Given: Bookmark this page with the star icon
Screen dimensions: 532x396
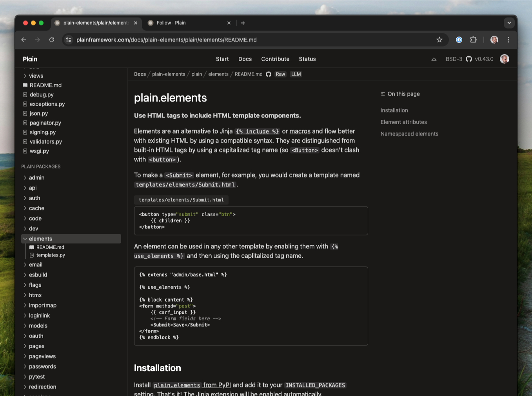Looking at the screenshot, I should pyautogui.click(x=439, y=40).
